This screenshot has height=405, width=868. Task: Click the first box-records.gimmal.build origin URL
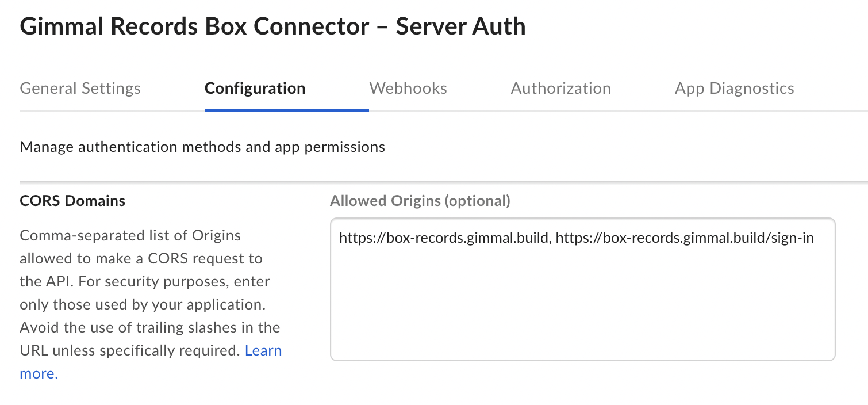(x=443, y=238)
